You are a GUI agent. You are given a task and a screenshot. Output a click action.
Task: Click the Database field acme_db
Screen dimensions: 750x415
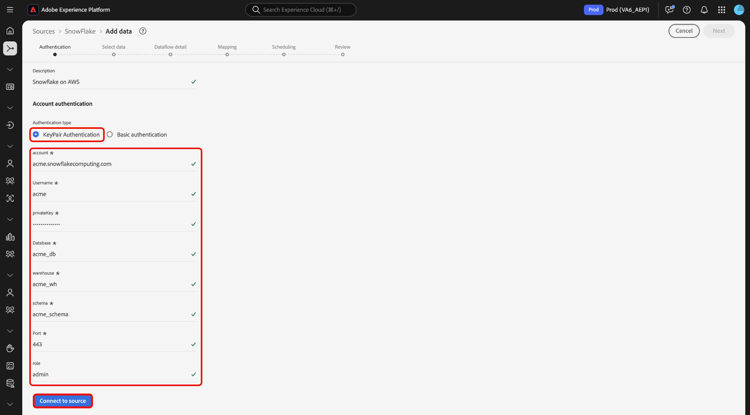coord(114,254)
